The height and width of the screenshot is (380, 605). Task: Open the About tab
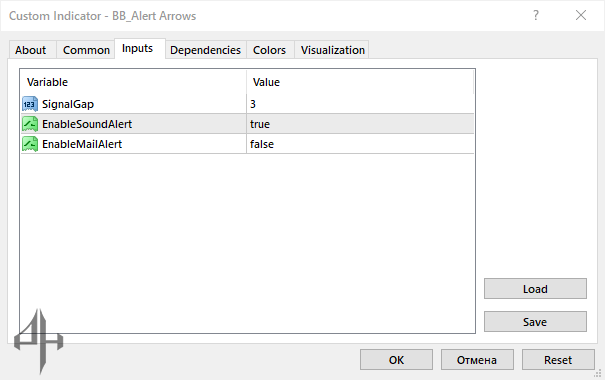(30, 50)
